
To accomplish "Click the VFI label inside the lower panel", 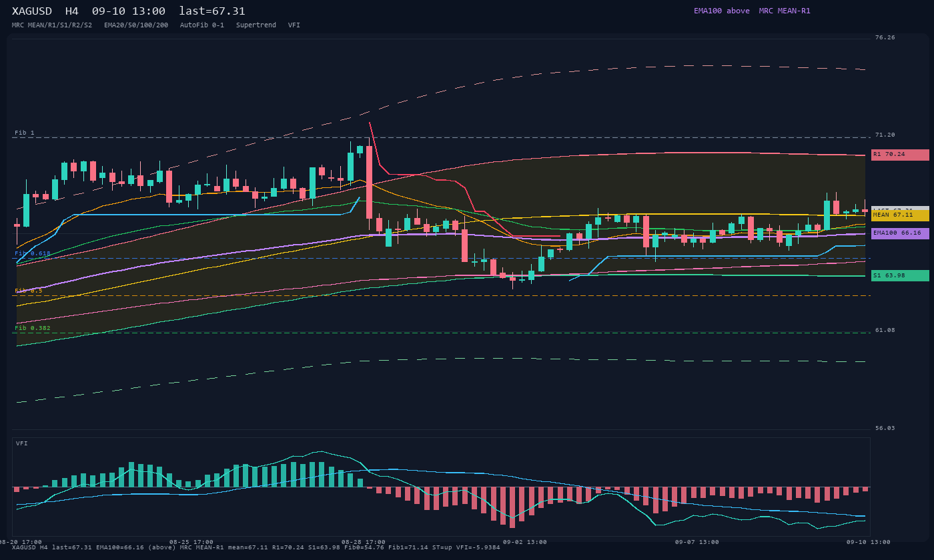I will pyautogui.click(x=22, y=443).
